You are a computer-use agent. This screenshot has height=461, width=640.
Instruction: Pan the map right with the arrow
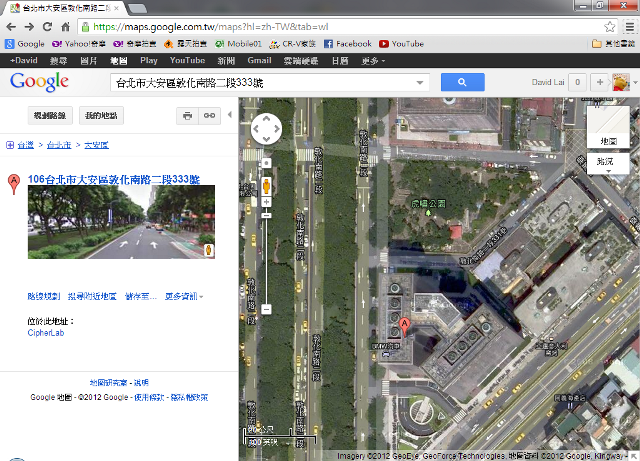coord(277,129)
